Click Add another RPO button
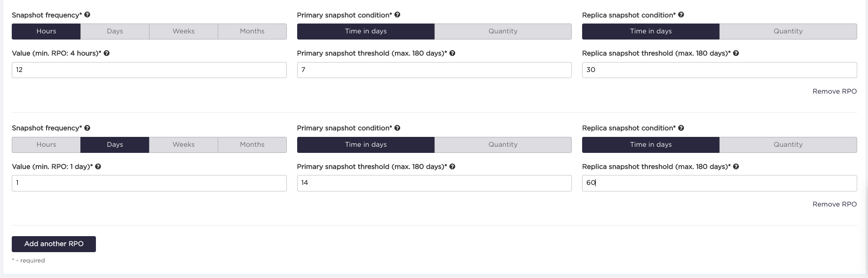 click(54, 244)
